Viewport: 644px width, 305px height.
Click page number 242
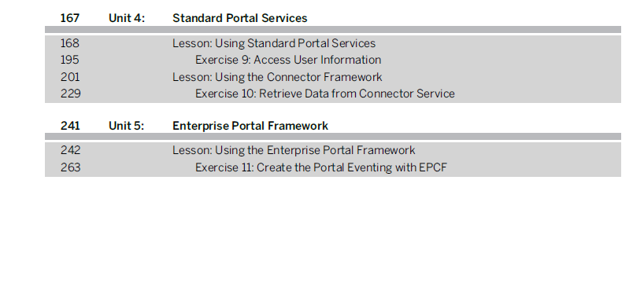(71, 150)
